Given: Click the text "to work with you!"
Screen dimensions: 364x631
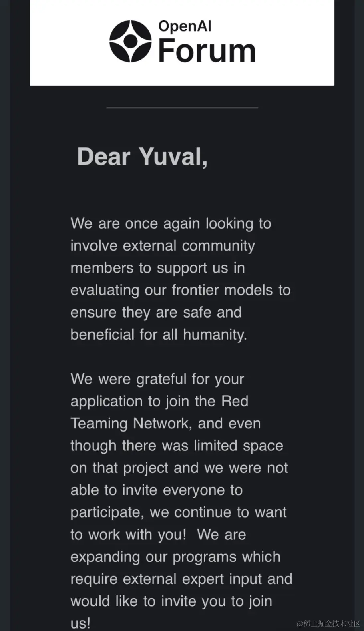Looking at the screenshot, I should click(x=128, y=535).
